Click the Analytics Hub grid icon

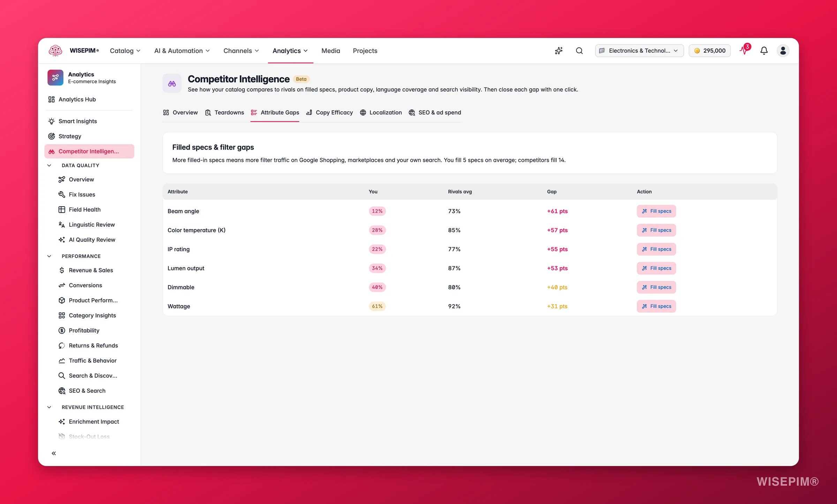pyautogui.click(x=52, y=99)
